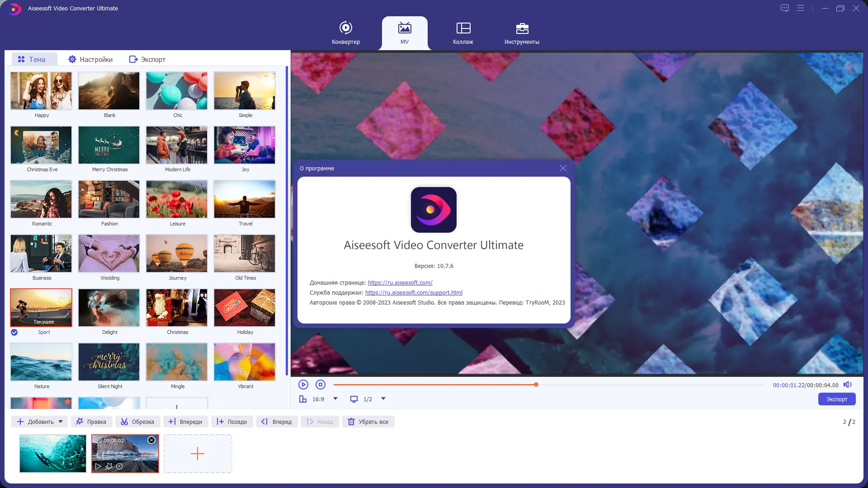Close the О программе dialog
Viewport: 868px width, 488px height.
[563, 168]
